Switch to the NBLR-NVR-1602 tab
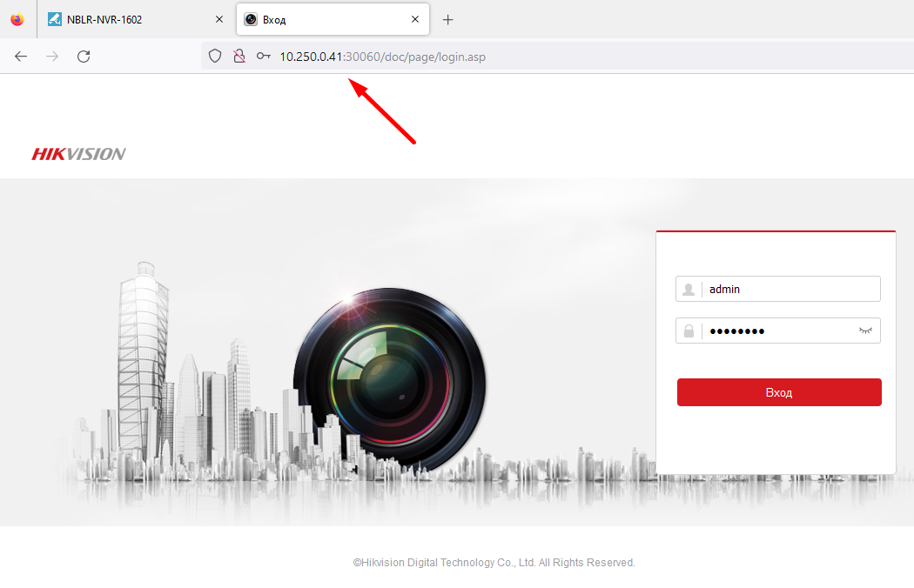Screen dimensions: 914x588 136,19
